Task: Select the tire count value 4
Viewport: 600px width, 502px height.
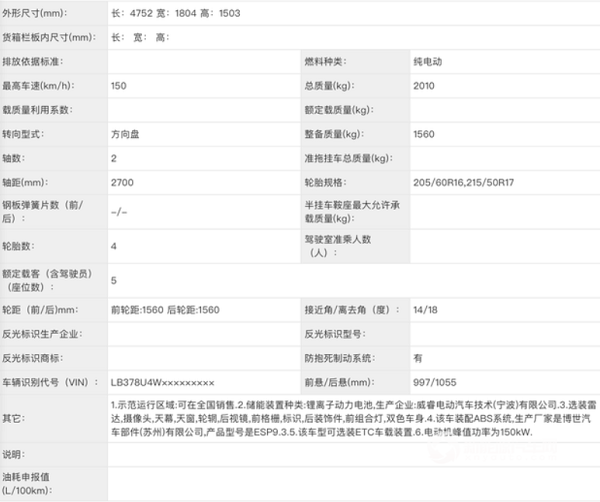Action: tap(114, 246)
